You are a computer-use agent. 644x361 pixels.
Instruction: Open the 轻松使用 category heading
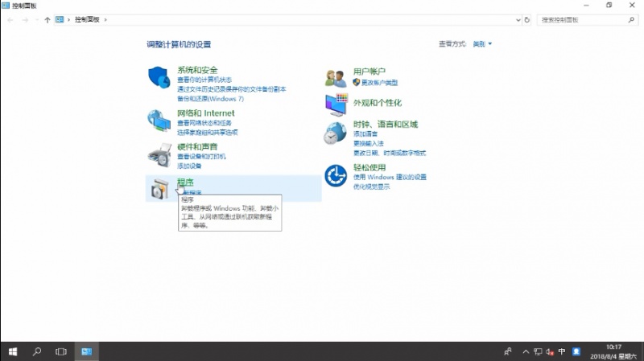[x=369, y=167]
